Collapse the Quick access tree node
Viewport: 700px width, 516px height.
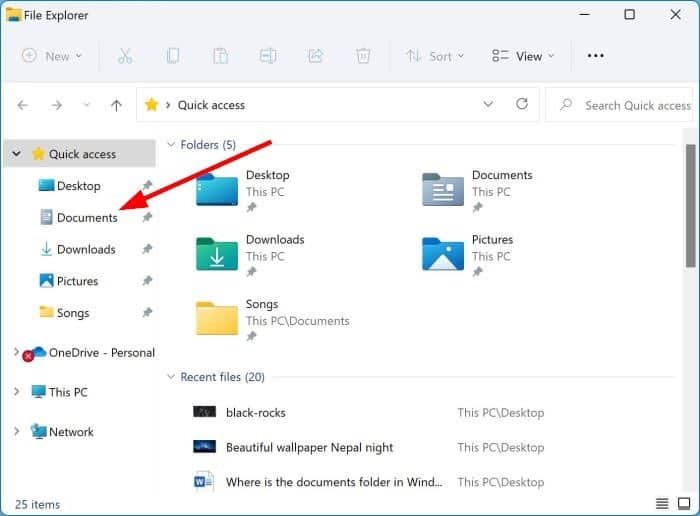pyautogui.click(x=17, y=154)
